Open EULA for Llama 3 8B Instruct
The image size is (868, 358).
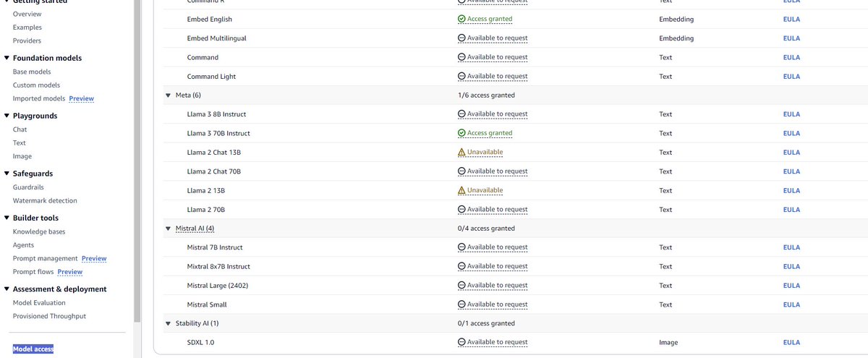[791, 114]
